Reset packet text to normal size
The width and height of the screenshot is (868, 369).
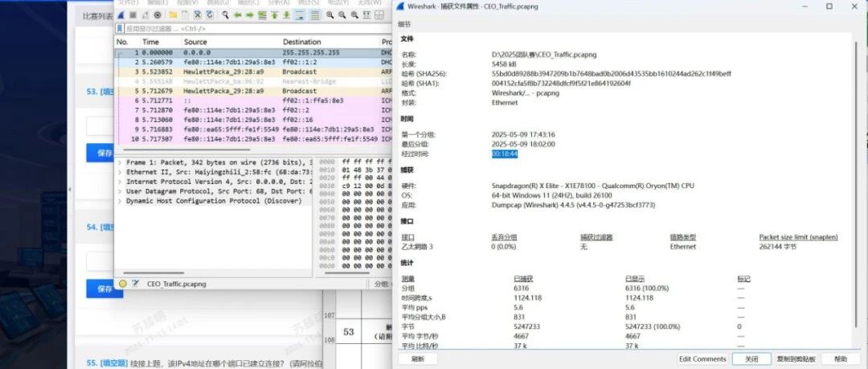coord(355,15)
